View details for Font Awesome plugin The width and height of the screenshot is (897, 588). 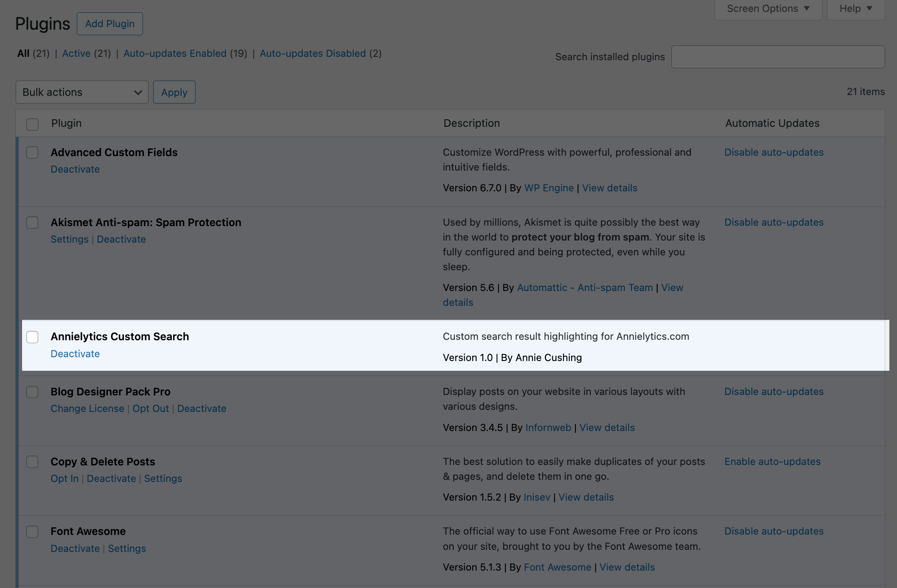627,567
